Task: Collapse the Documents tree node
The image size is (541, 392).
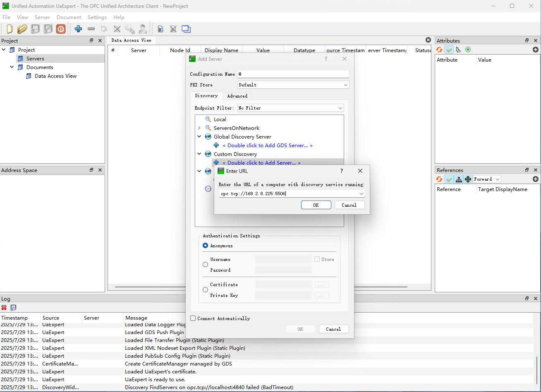Action: tap(12, 67)
